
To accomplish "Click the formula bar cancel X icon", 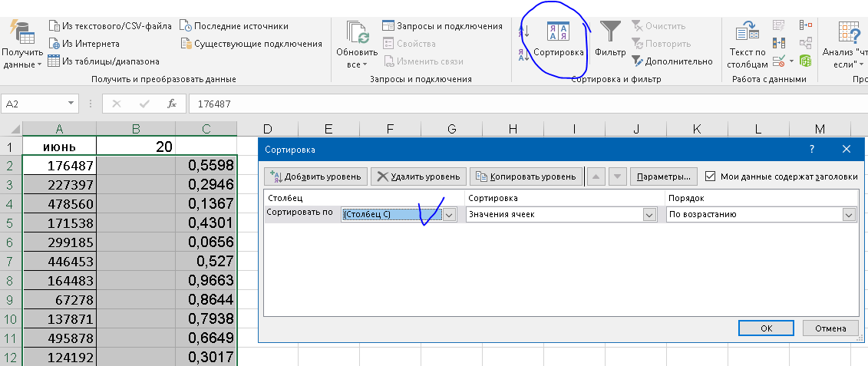I will pos(116,104).
